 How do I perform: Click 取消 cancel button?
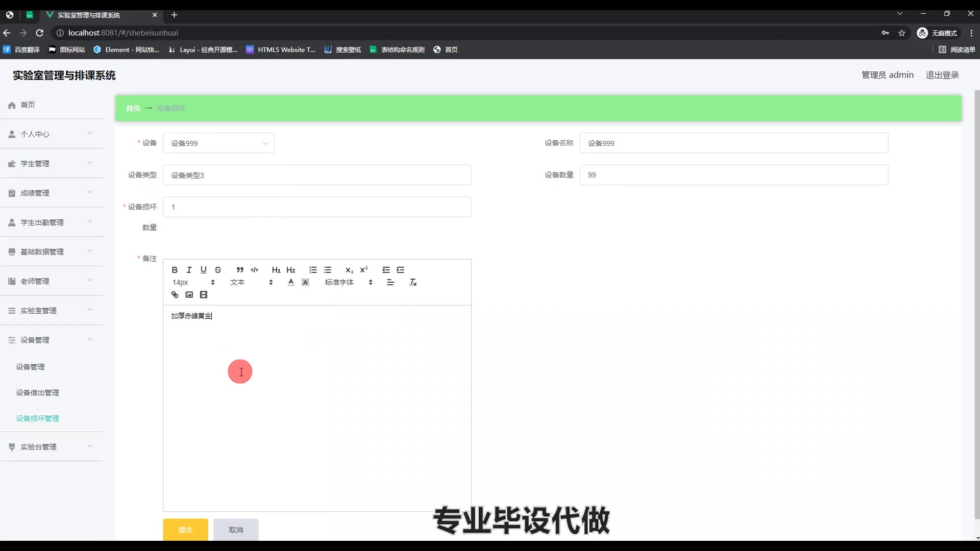(x=236, y=530)
